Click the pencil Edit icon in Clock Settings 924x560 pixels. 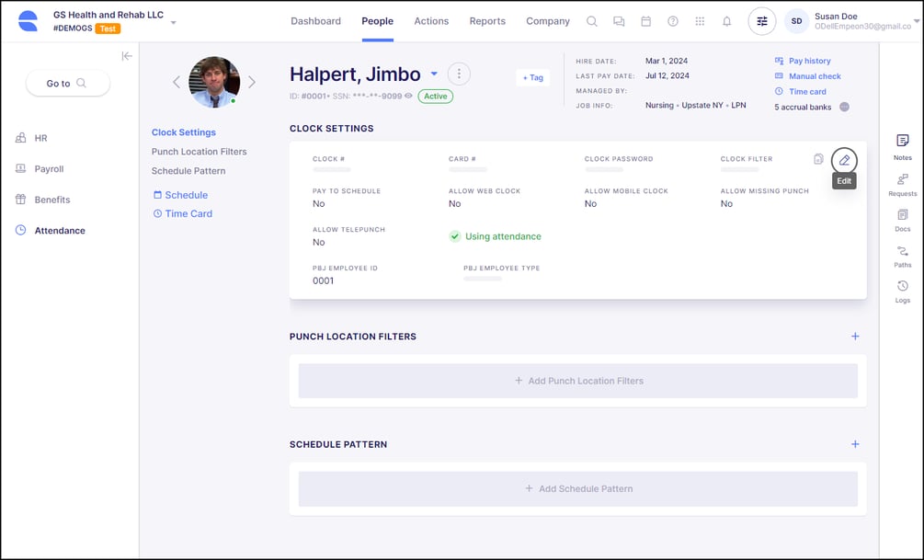tap(844, 160)
